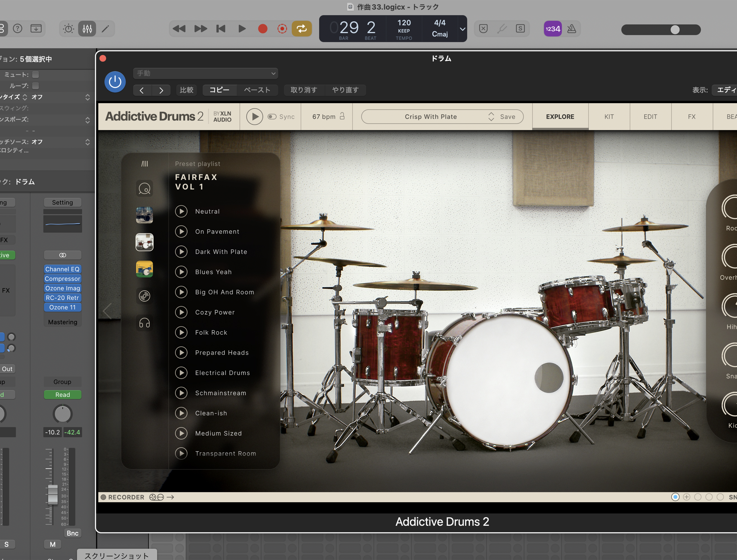Click the preset up-down stepper arrows
This screenshot has width=737, height=560.
click(x=491, y=117)
